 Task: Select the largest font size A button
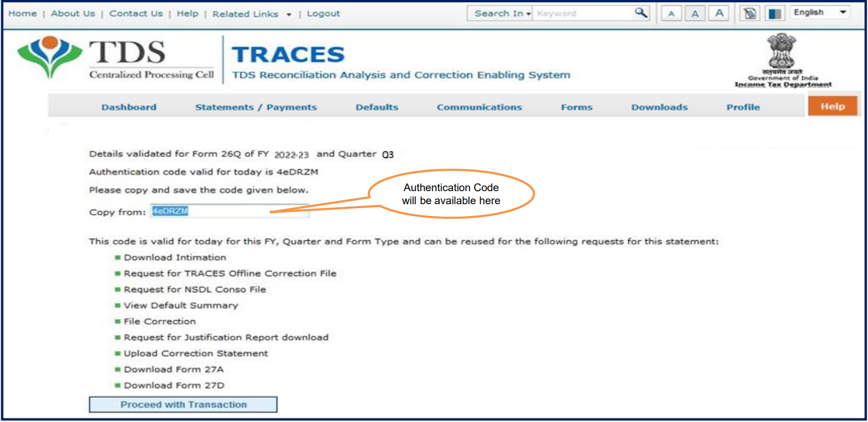(719, 14)
